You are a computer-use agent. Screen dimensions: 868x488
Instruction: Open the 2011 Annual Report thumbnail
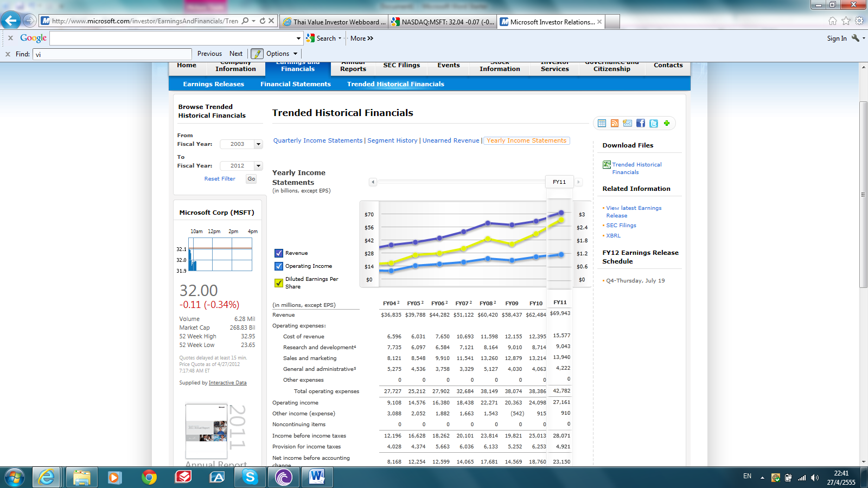point(207,432)
